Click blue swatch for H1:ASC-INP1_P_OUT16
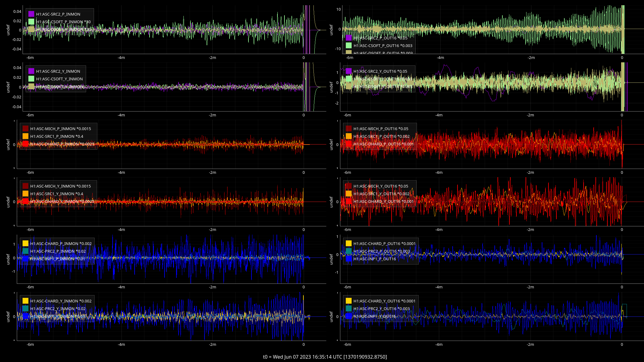 pos(349,259)
